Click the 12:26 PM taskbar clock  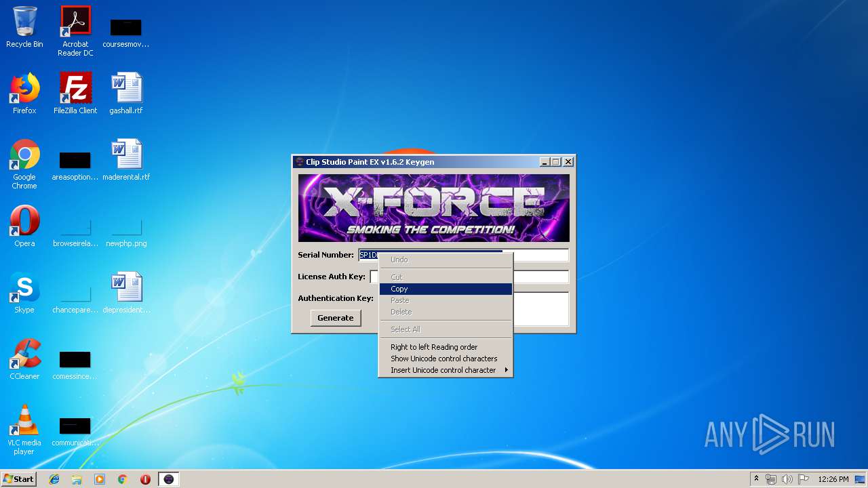pyautogui.click(x=833, y=479)
